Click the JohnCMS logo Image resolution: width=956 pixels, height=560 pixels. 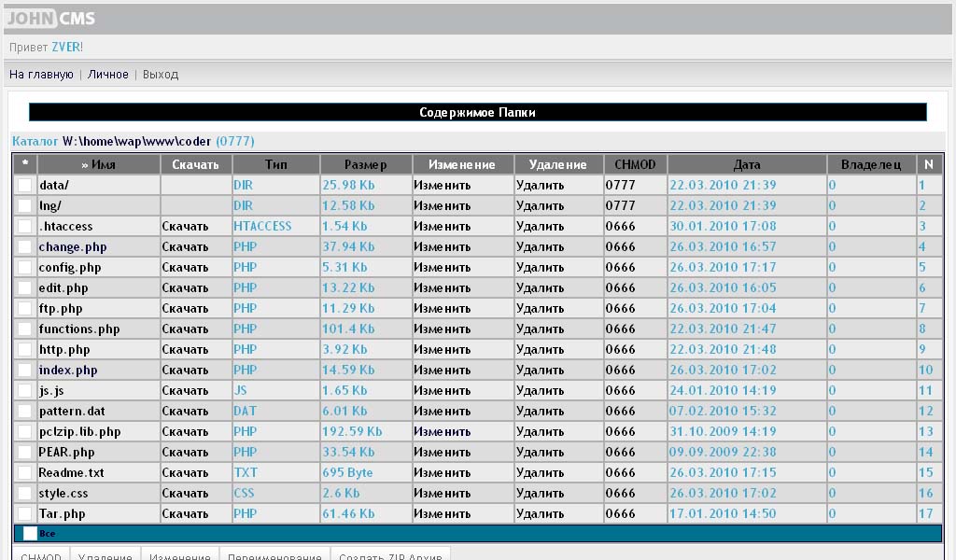coord(51,18)
